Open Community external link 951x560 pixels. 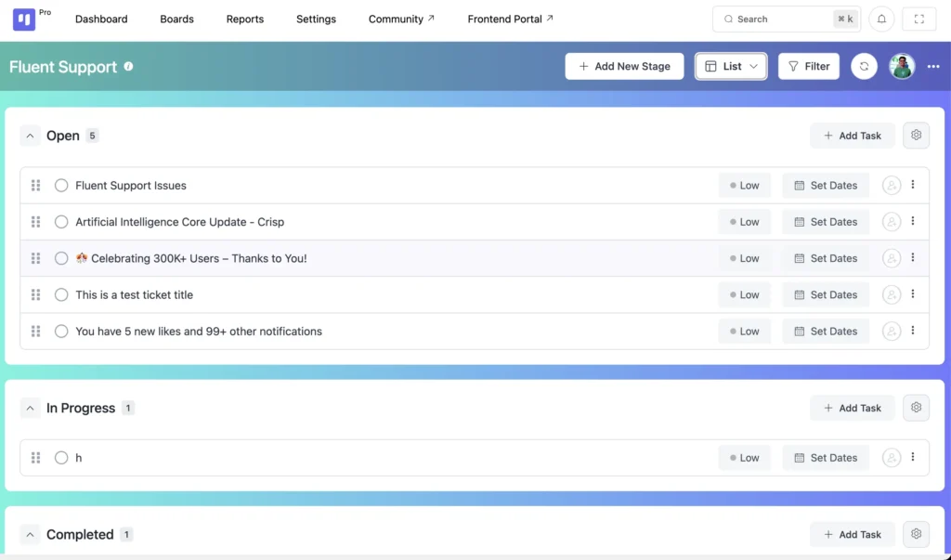401,19
